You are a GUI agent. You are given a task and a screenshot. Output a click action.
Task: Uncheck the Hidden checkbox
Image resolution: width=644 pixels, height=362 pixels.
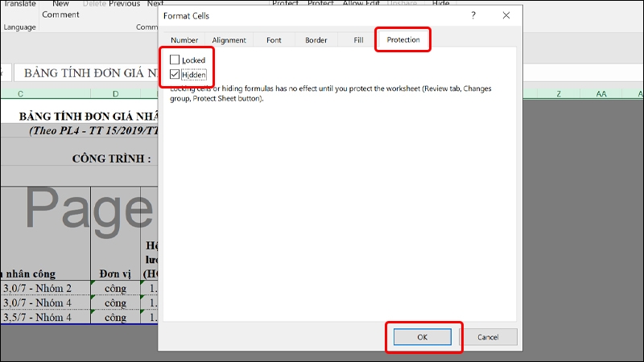point(175,74)
